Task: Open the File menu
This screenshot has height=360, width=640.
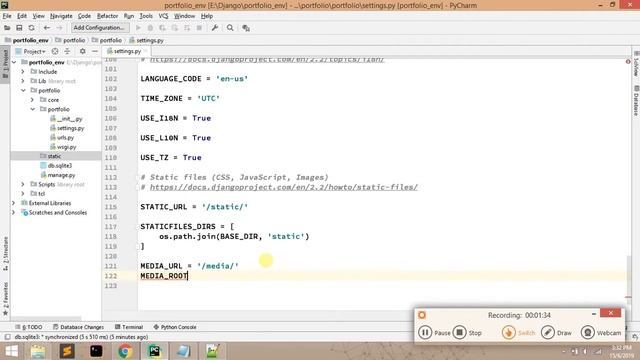Action: [7, 16]
